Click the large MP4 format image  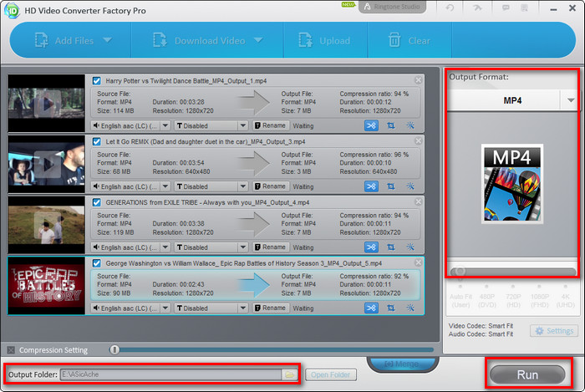coord(512,184)
